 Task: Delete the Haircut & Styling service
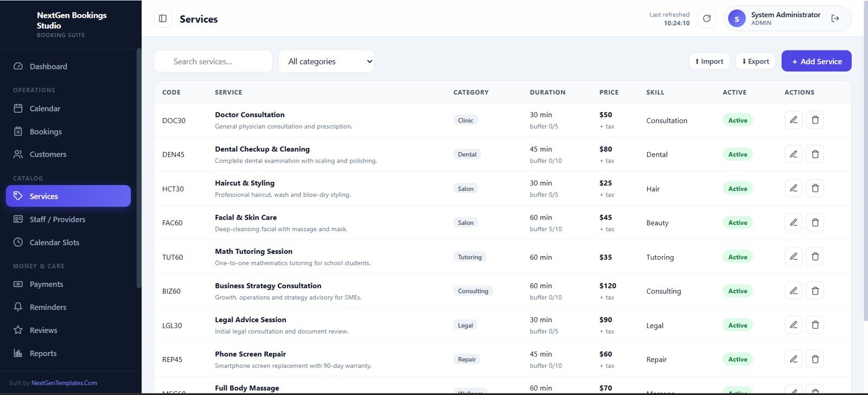pyautogui.click(x=815, y=188)
